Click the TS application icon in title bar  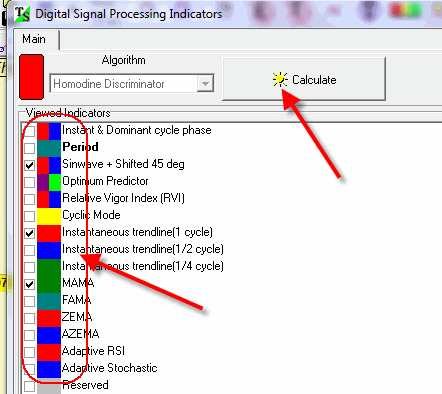point(22,14)
